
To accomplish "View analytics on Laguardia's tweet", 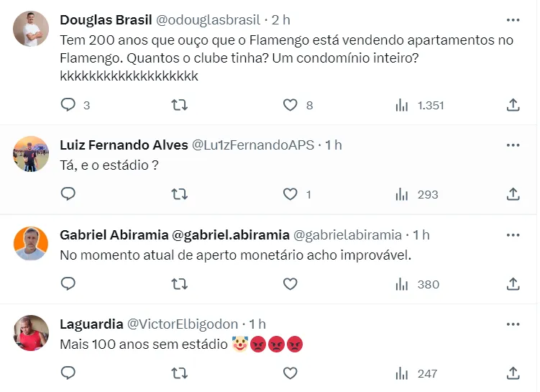I will pos(402,373).
